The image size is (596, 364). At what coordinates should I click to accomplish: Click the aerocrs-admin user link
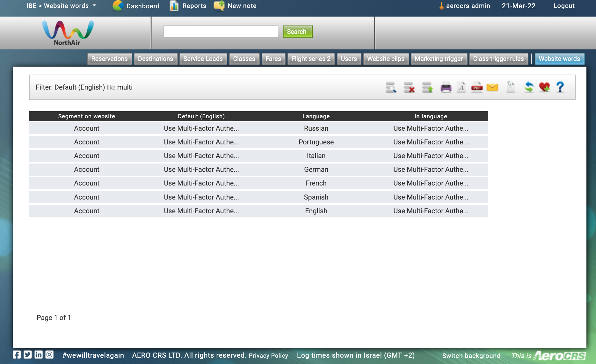coord(468,6)
